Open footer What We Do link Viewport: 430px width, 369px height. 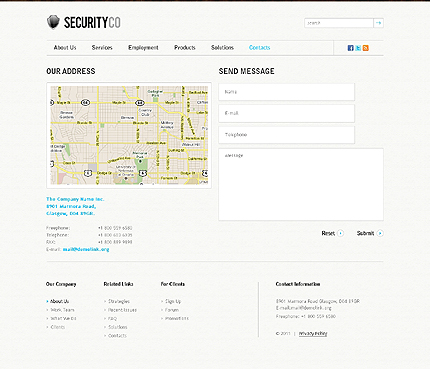point(63,318)
